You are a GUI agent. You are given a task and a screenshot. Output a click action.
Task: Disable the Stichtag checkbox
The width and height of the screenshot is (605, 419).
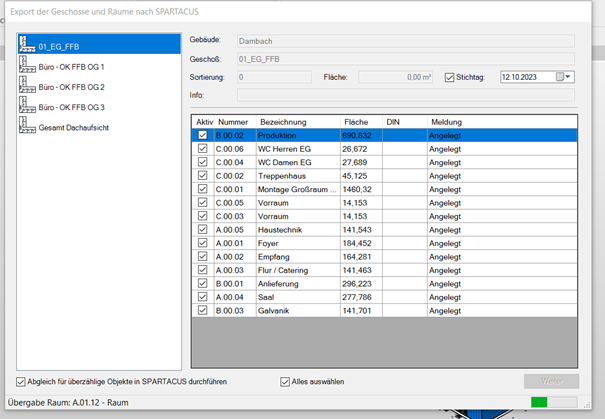pos(449,77)
